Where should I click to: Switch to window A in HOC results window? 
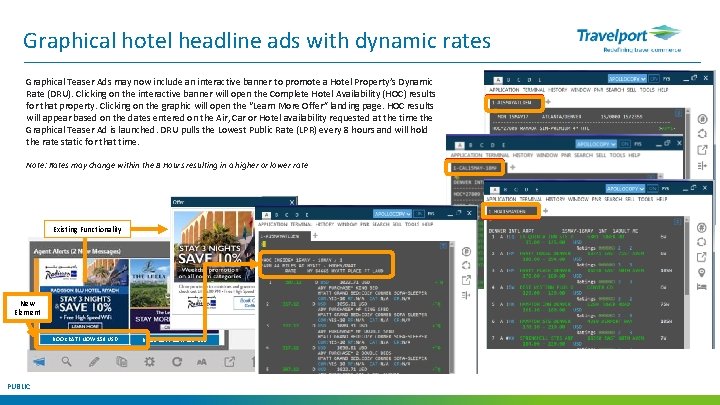click(x=266, y=214)
